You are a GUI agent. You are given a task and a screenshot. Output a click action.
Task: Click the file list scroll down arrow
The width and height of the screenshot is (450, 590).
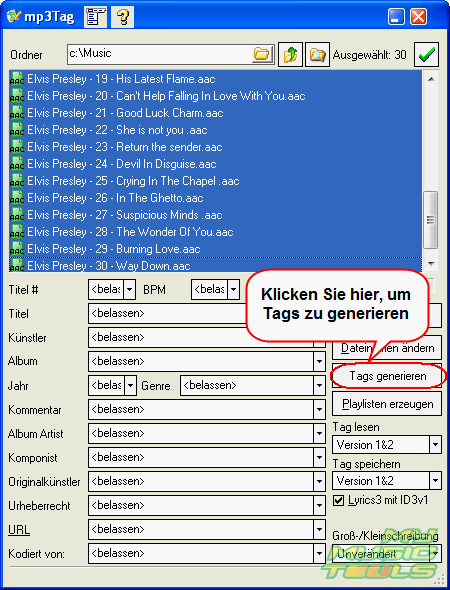point(431,263)
